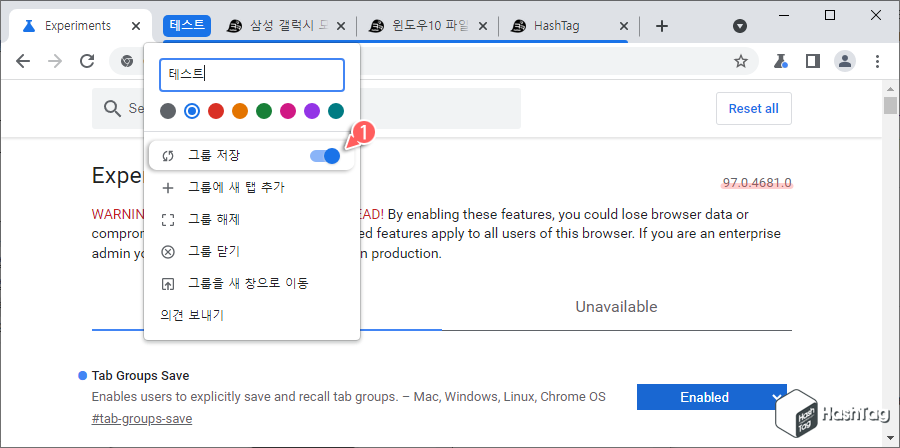Bookmark this page with the star icon

[741, 61]
